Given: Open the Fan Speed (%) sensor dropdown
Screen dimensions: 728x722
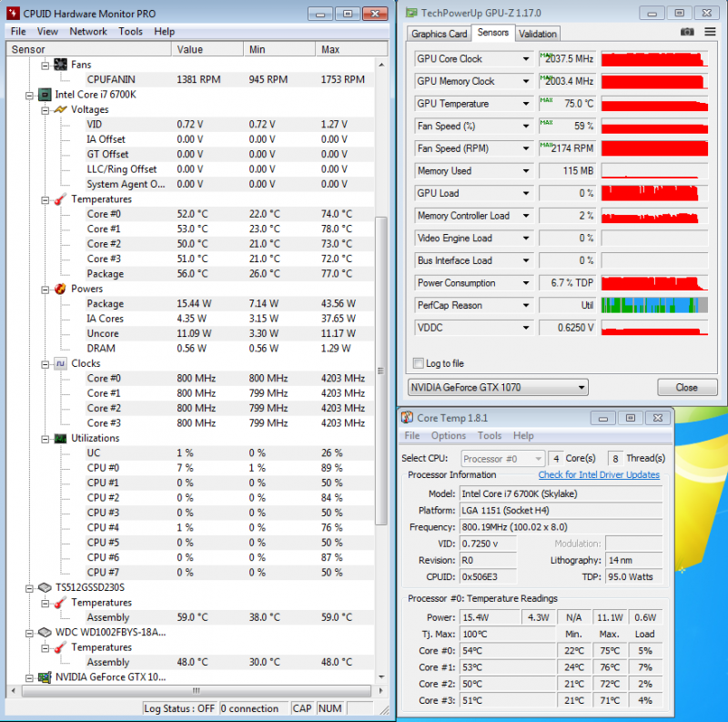Looking at the screenshot, I should tap(526, 126).
